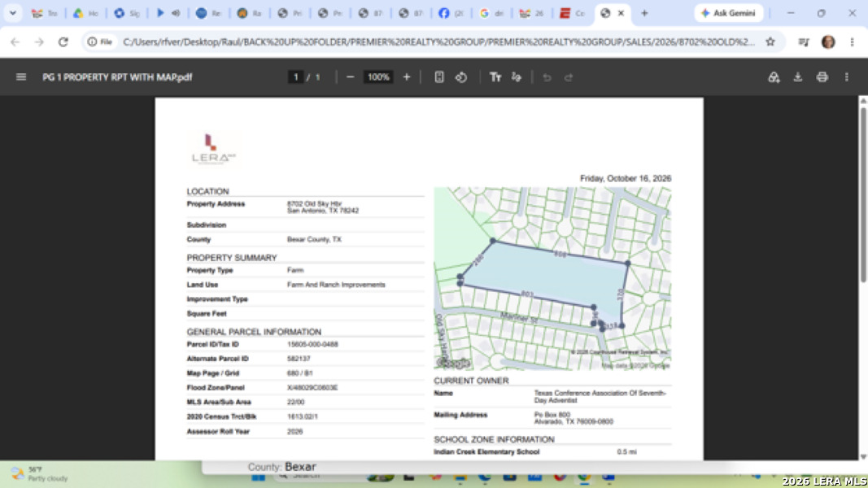Open the PDF viewer more actions menu
Image resolution: width=868 pixels, height=488 pixels.
click(846, 77)
